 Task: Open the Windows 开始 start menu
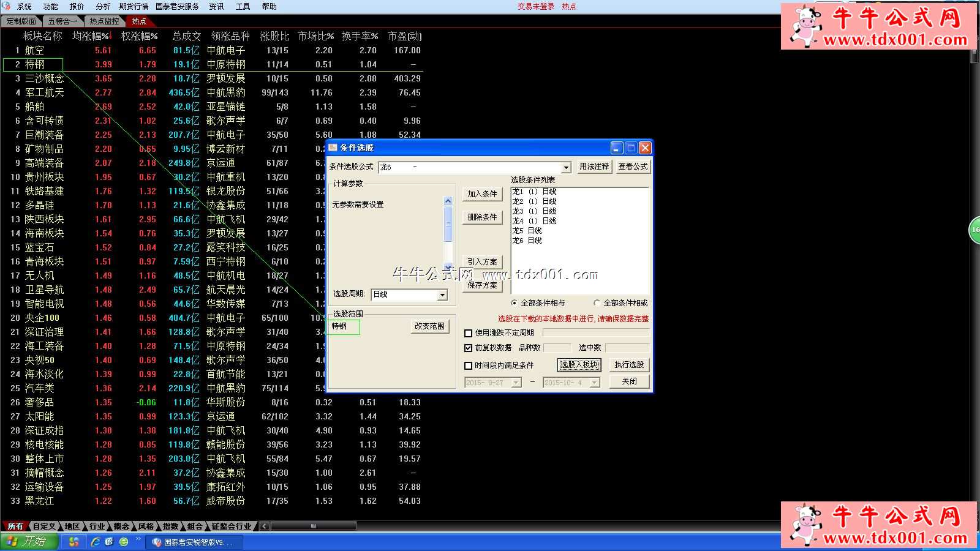tap(29, 542)
